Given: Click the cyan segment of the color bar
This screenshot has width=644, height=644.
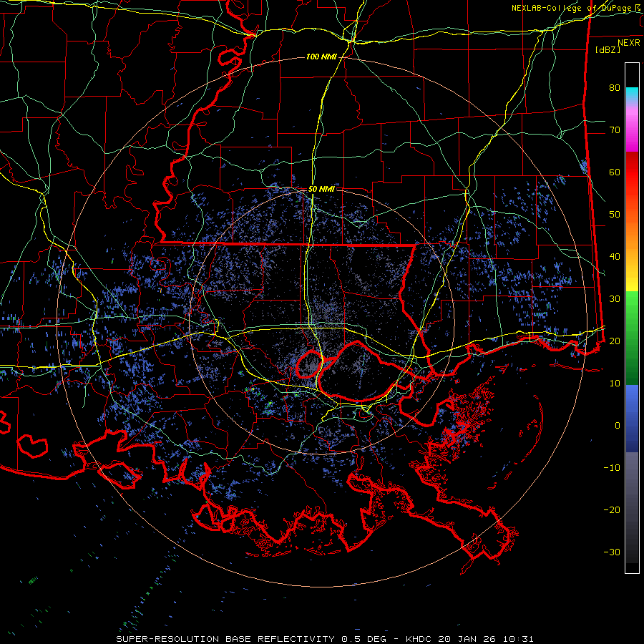Looking at the screenshot, I should click(632, 94).
